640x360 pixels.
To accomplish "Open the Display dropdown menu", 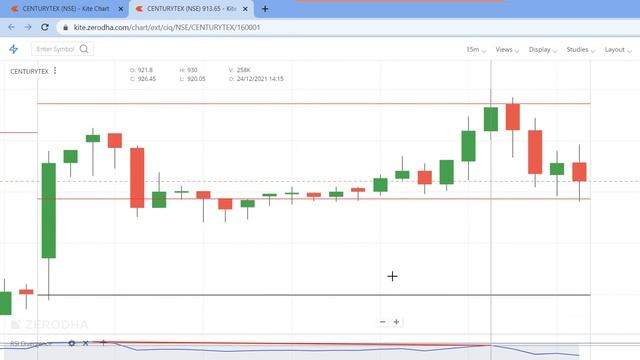I will pyautogui.click(x=542, y=49).
